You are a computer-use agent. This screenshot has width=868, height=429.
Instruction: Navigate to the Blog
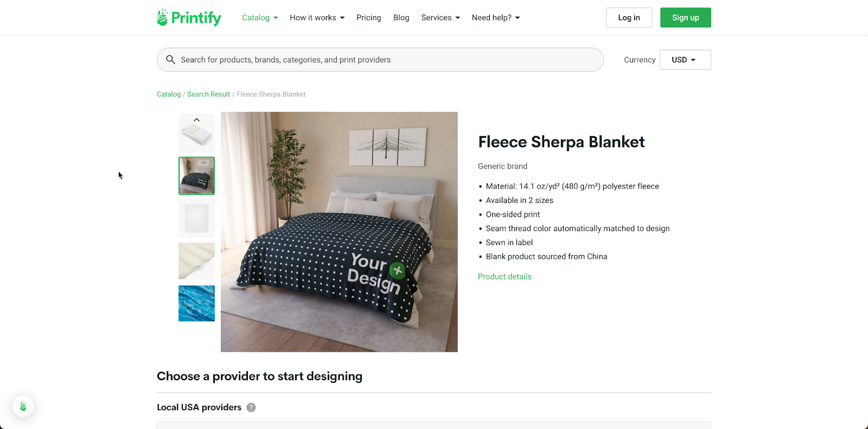coord(401,17)
